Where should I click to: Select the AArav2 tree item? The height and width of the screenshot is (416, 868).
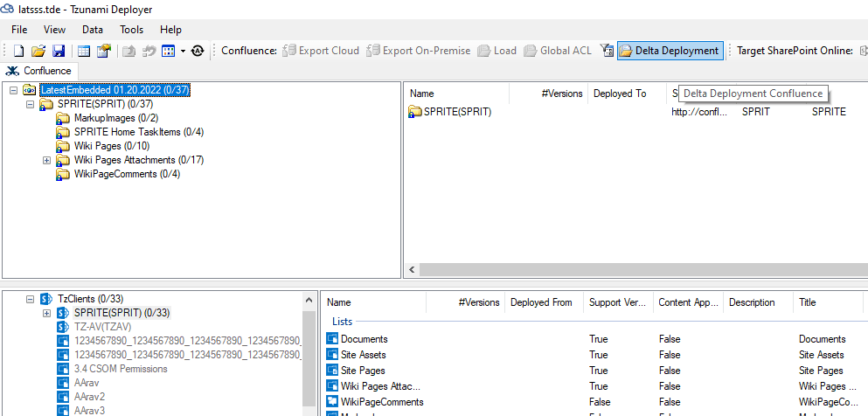click(90, 397)
